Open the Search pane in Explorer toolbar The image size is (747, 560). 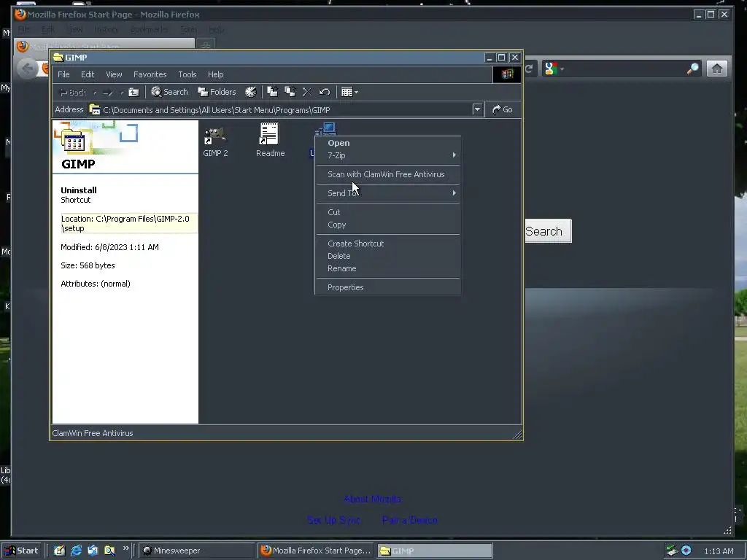tap(169, 92)
